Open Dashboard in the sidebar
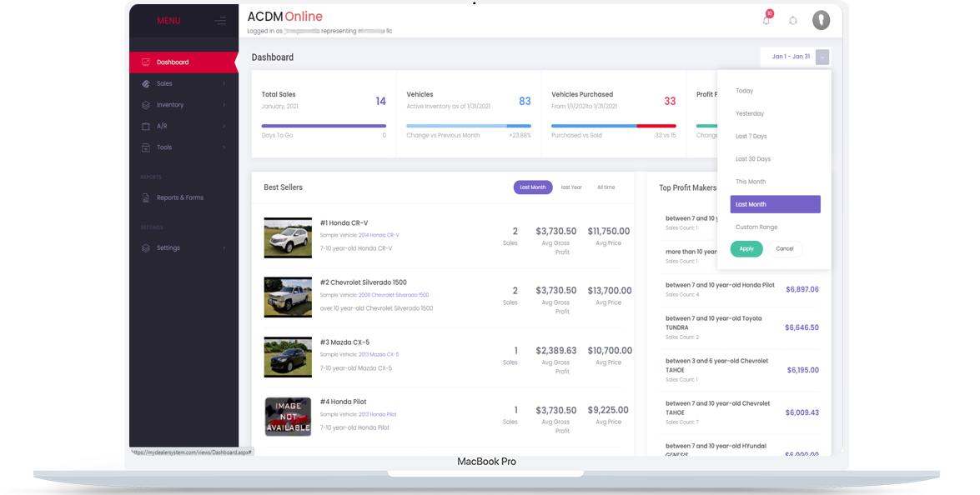Viewport: 980px width, 495px height. tap(183, 62)
